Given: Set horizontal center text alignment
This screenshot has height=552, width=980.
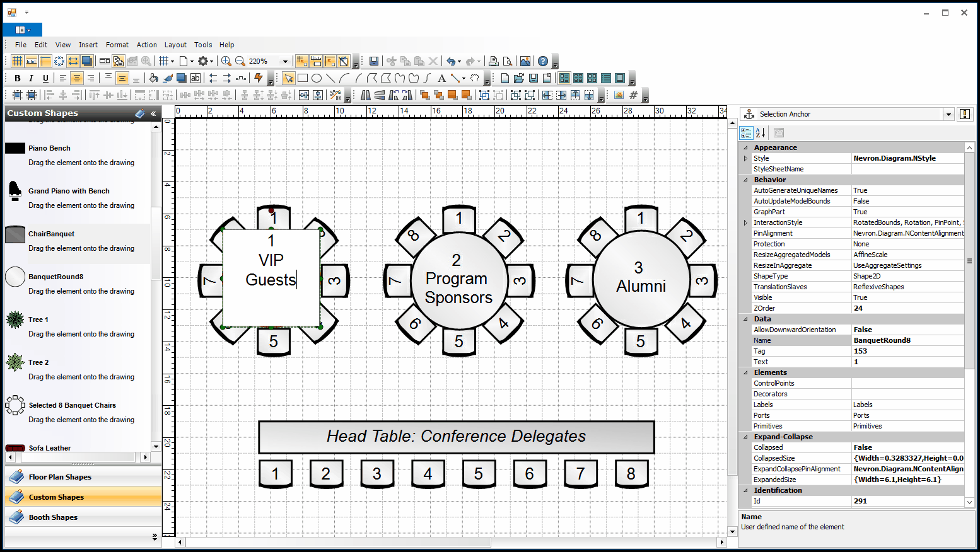Looking at the screenshot, I should click(76, 78).
